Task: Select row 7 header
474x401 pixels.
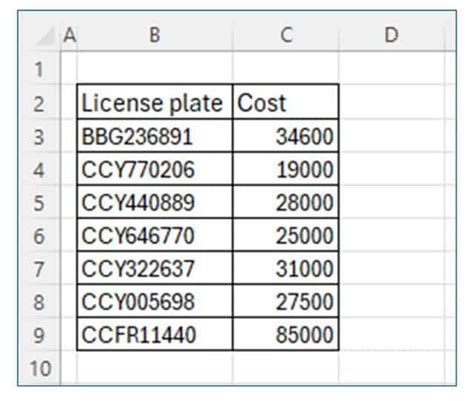Action: (x=39, y=269)
